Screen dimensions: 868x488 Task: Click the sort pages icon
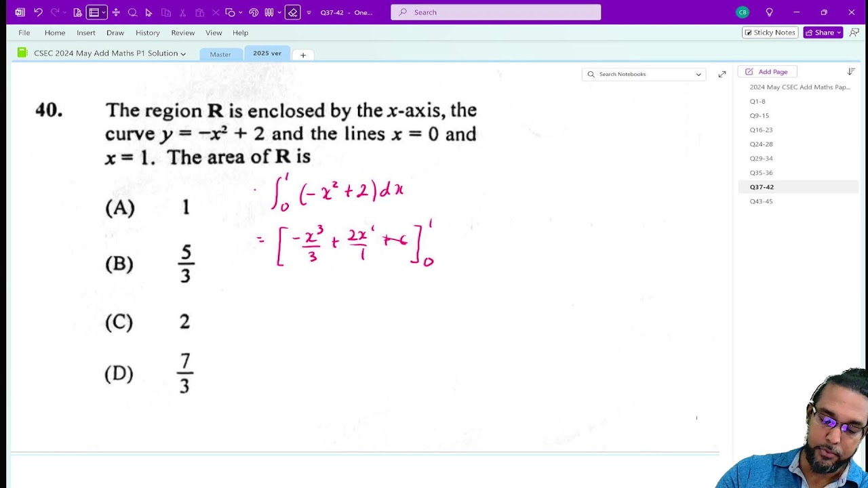pos(851,72)
